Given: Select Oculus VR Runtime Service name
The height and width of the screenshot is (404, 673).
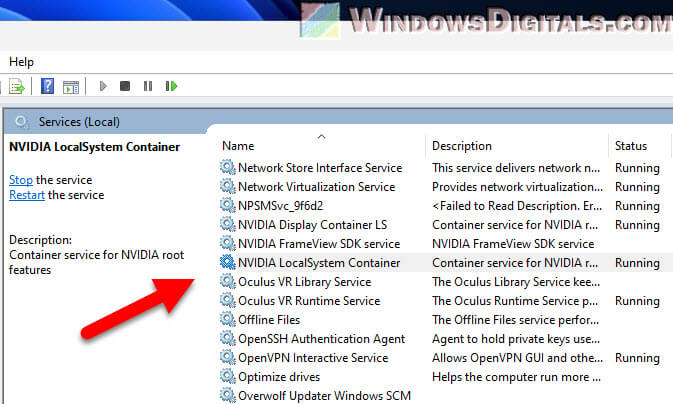Looking at the screenshot, I should [309, 301].
